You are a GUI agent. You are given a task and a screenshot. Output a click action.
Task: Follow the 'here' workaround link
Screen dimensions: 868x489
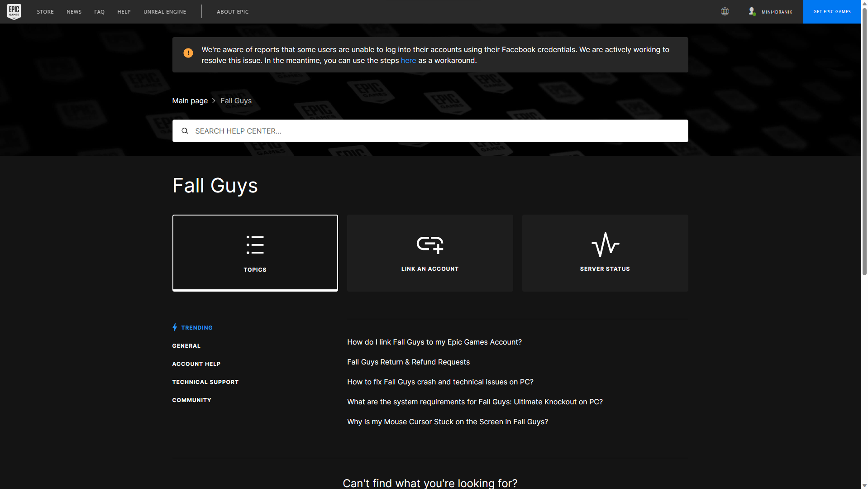click(x=408, y=61)
